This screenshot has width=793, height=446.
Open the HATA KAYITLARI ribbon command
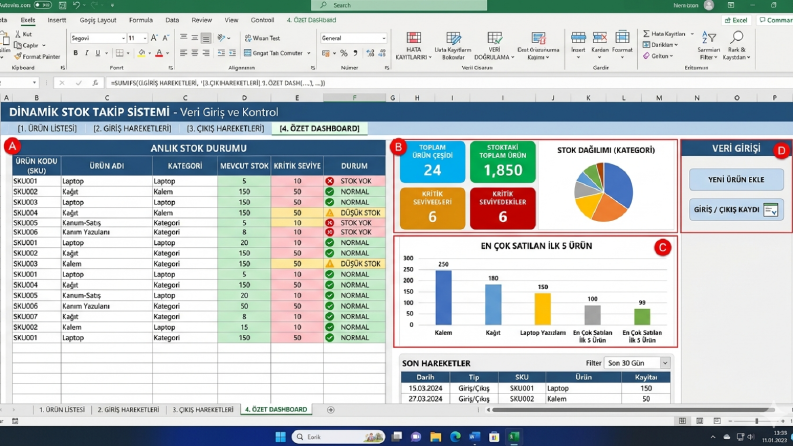pyautogui.click(x=413, y=46)
